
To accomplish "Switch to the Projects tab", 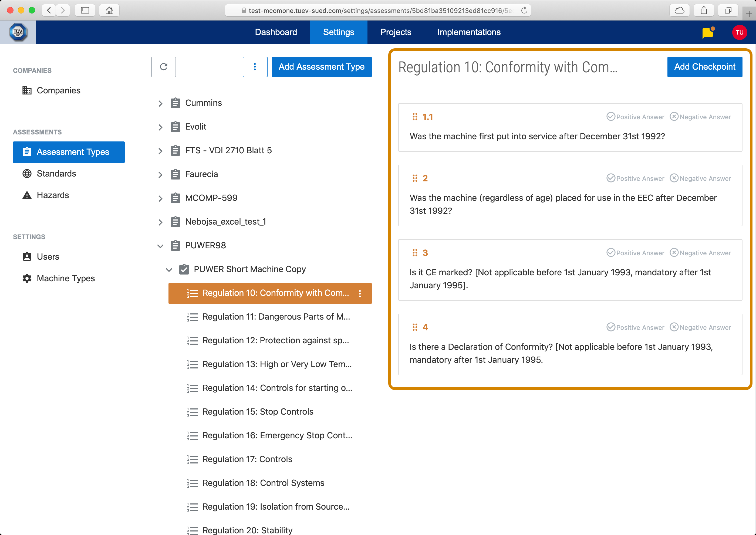I will pos(396,32).
